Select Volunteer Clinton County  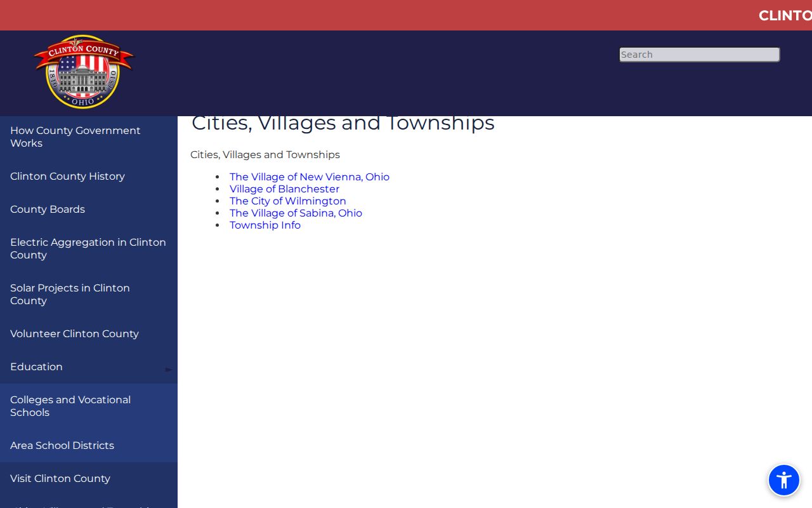coord(89,333)
